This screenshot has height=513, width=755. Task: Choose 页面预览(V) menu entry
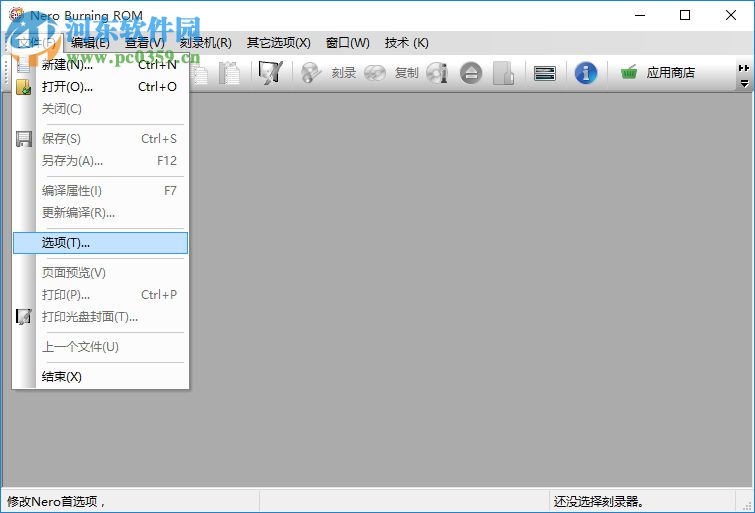[101, 273]
